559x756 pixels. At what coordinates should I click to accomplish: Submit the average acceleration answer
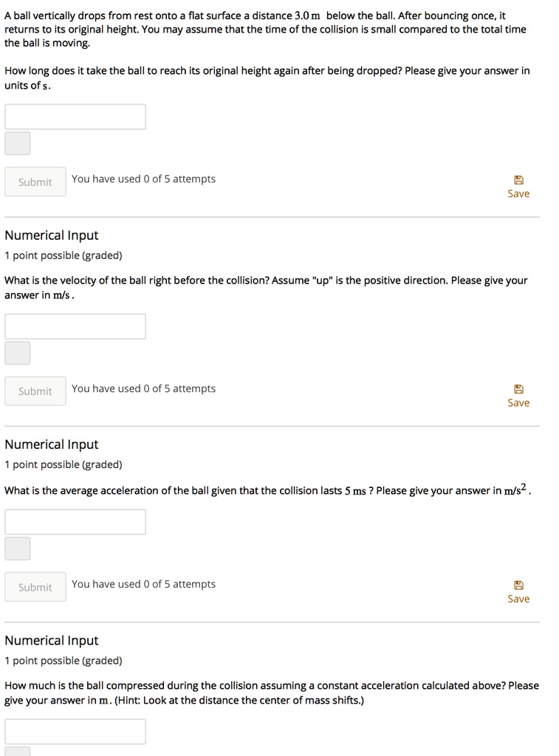(x=35, y=587)
